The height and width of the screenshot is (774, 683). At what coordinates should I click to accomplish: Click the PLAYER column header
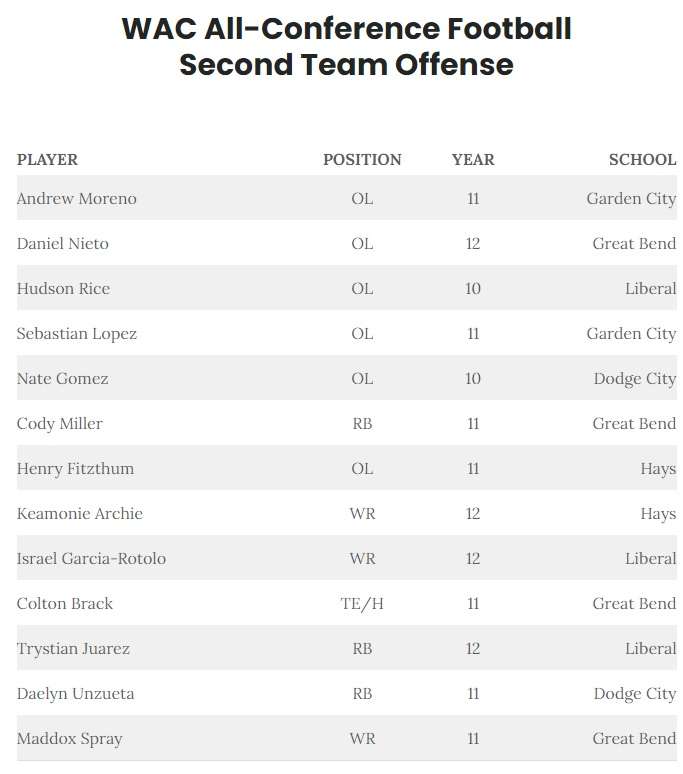[47, 159]
